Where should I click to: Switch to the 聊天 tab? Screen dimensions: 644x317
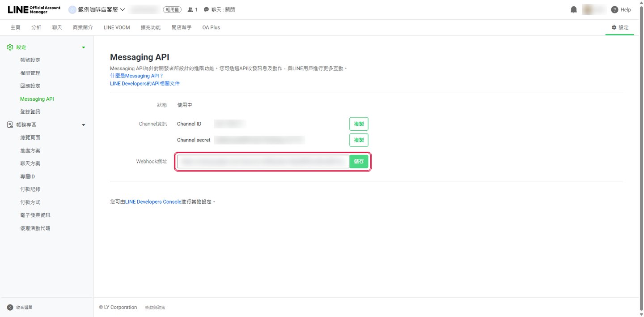coord(57,27)
